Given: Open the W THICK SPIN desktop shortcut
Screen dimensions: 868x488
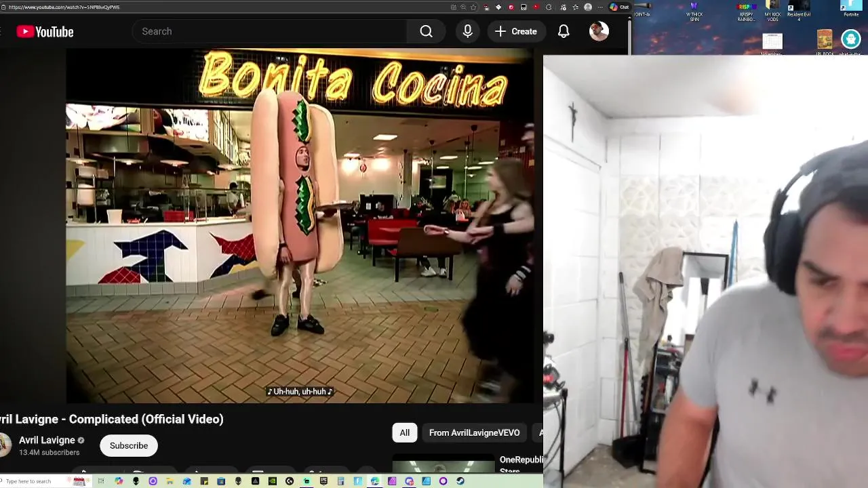Looking at the screenshot, I should (694, 11).
